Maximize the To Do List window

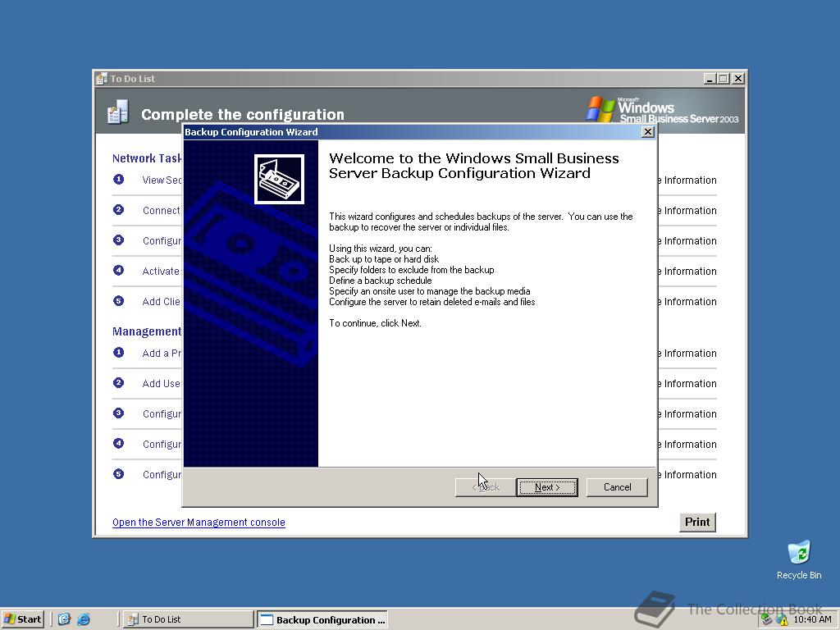[723, 79]
